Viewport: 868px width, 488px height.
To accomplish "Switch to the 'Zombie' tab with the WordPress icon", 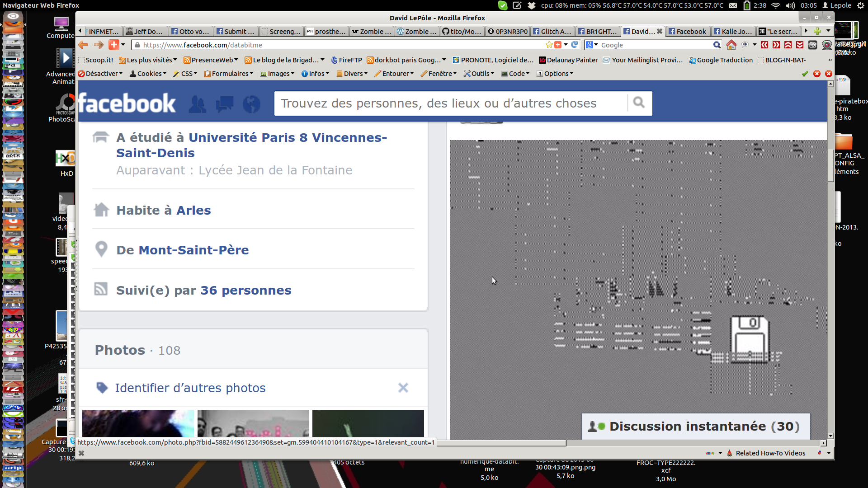I will tap(416, 31).
